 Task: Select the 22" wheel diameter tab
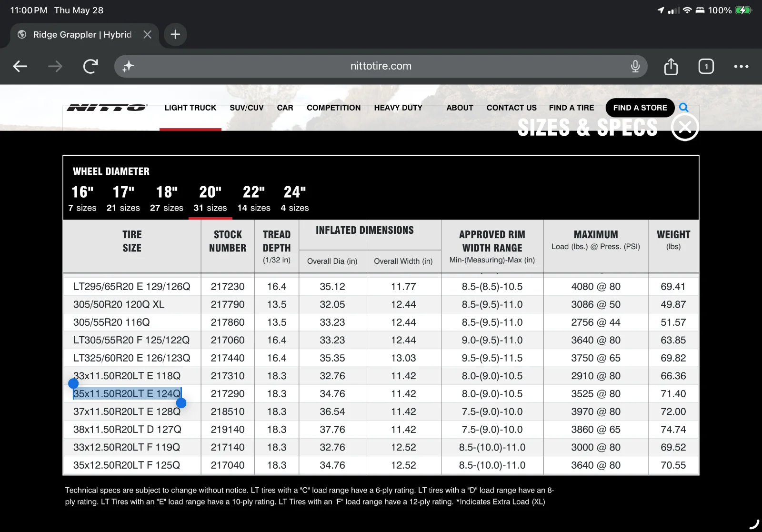[x=254, y=198]
